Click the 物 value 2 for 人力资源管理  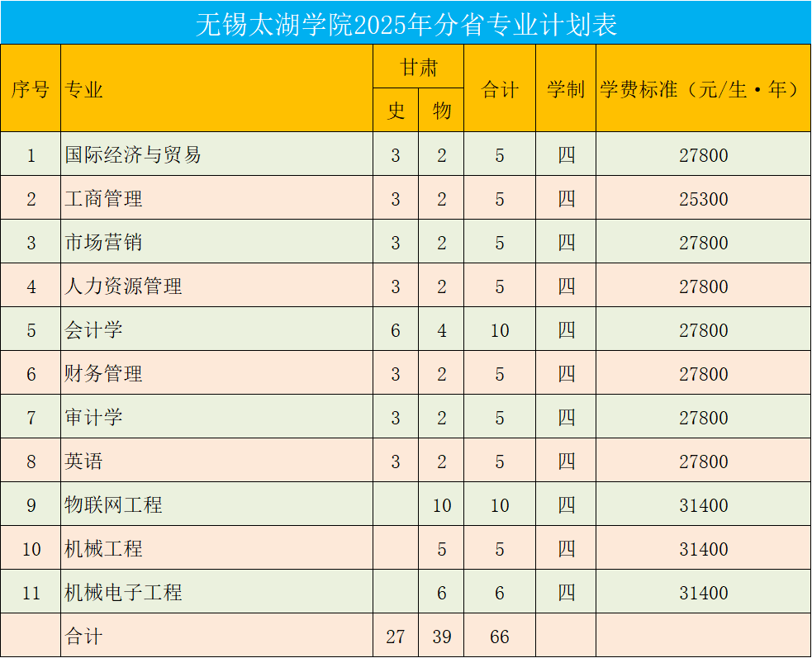pos(441,286)
